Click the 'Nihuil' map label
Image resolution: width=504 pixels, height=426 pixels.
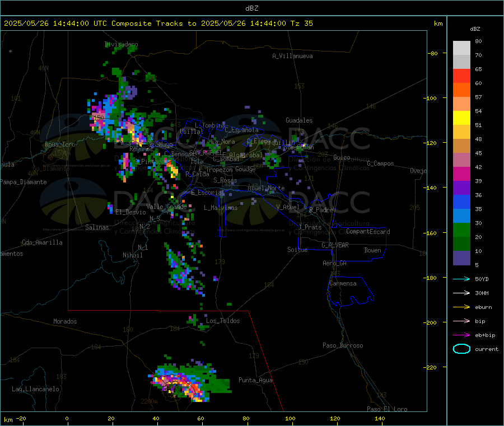(x=132, y=255)
